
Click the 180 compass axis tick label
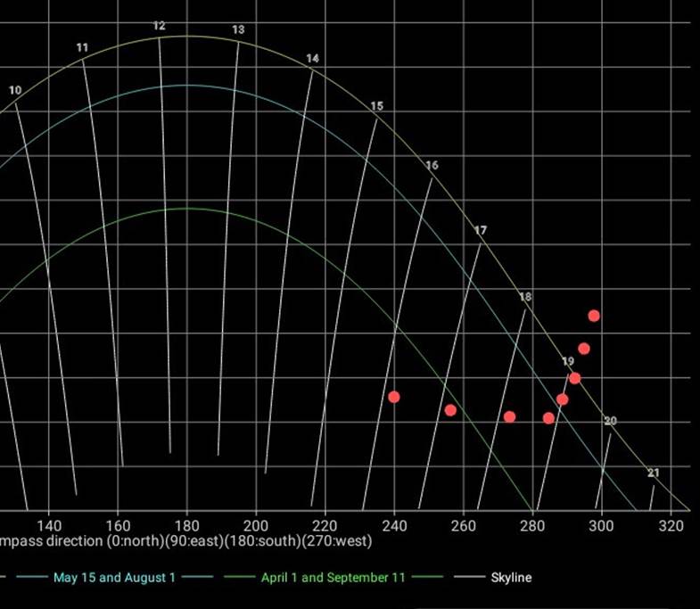[x=186, y=525]
